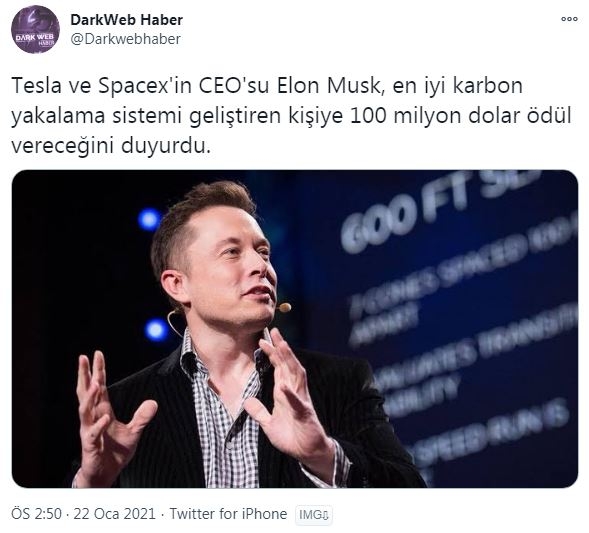Click the upper blue stage light in photo

point(149,219)
